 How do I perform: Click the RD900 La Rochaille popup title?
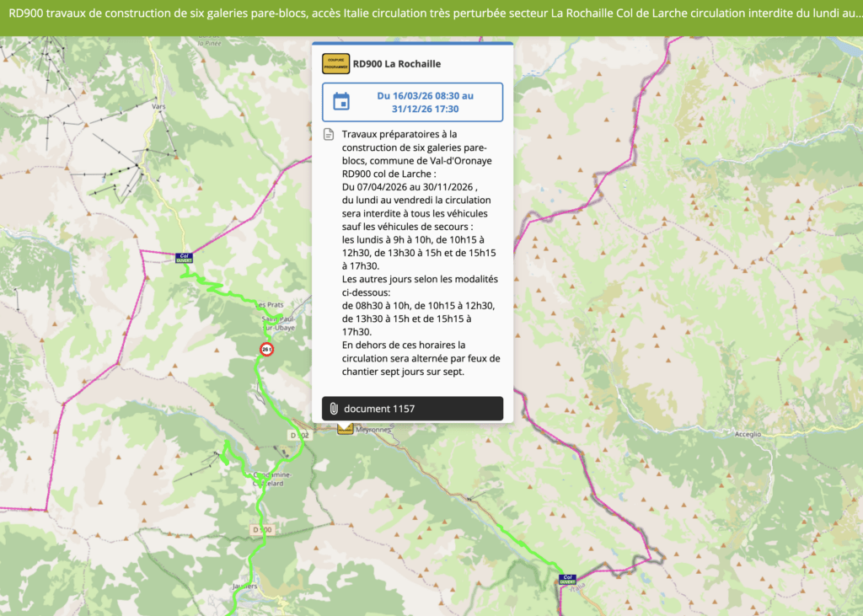397,64
